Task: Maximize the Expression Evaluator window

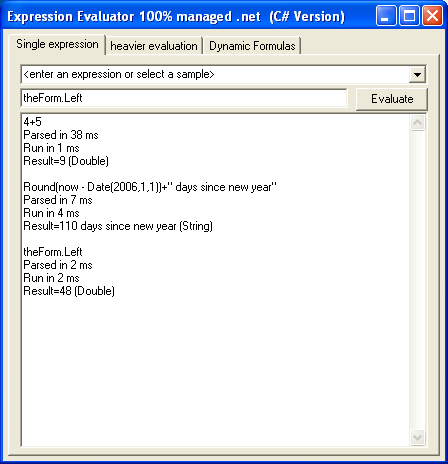Action: (409, 15)
